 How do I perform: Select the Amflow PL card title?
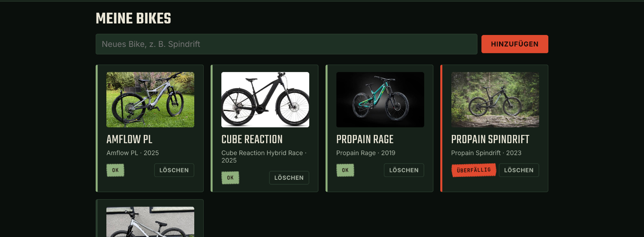click(x=129, y=139)
